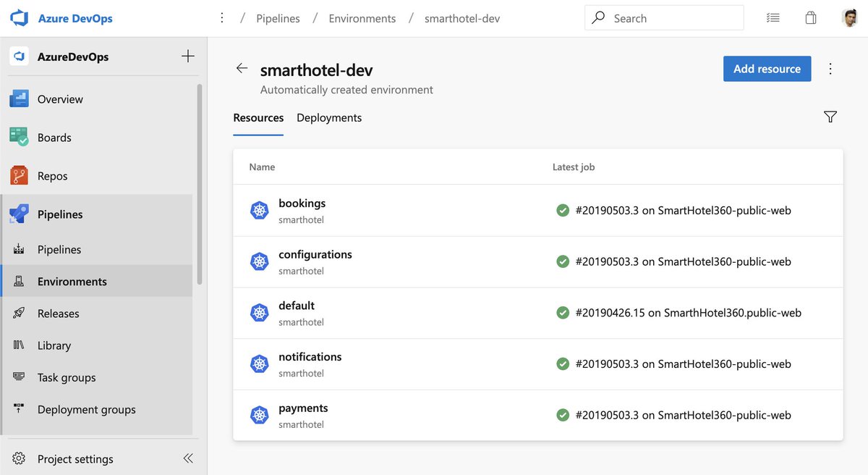Toggle the work items list icon near search
The width and height of the screenshot is (868, 475).
pyautogui.click(x=773, y=17)
